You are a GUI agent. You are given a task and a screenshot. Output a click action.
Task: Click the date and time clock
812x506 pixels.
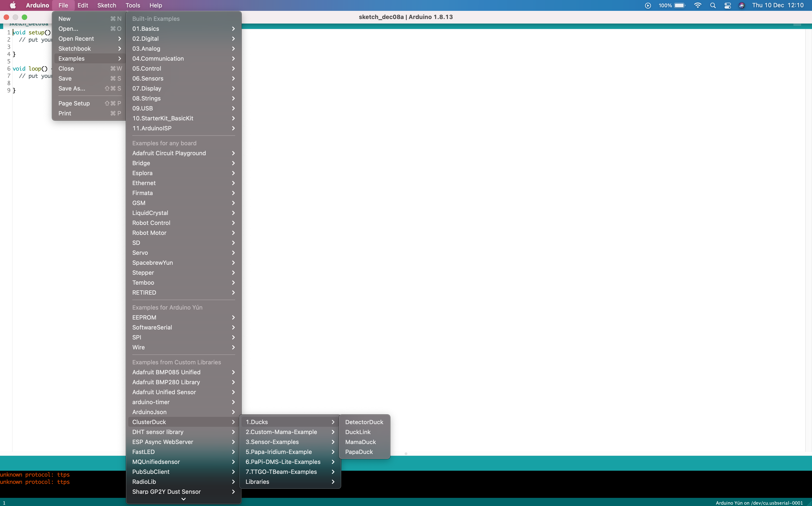click(x=778, y=5)
